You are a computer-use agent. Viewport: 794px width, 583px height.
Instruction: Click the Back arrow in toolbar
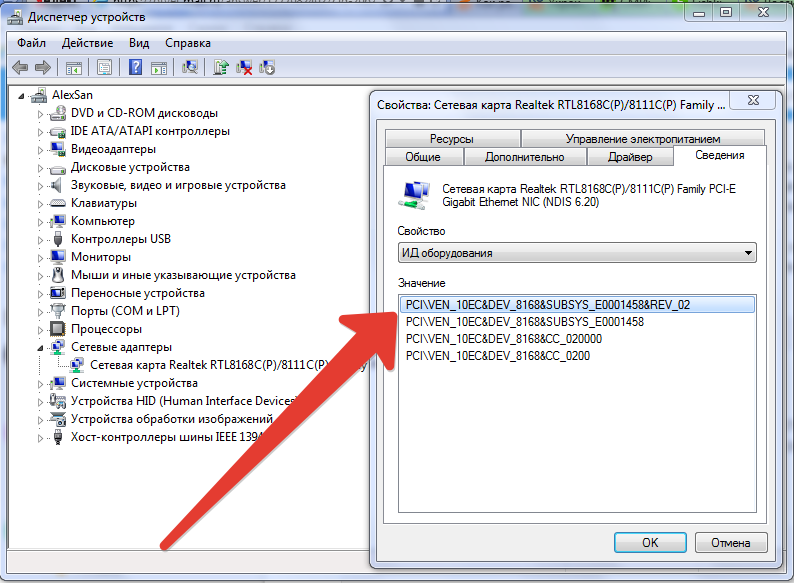click(x=20, y=68)
